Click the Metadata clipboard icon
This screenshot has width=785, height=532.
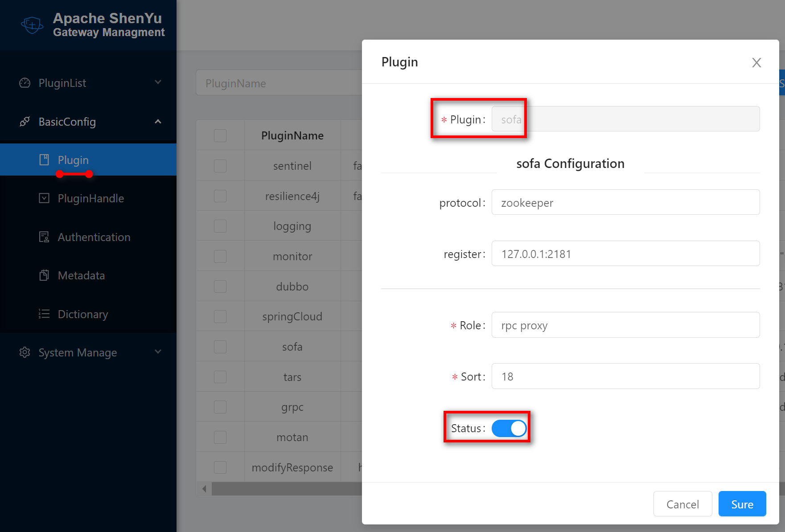tap(44, 275)
